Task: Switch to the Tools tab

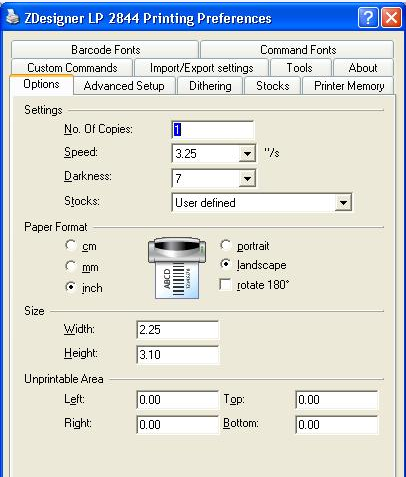Action: (x=299, y=68)
